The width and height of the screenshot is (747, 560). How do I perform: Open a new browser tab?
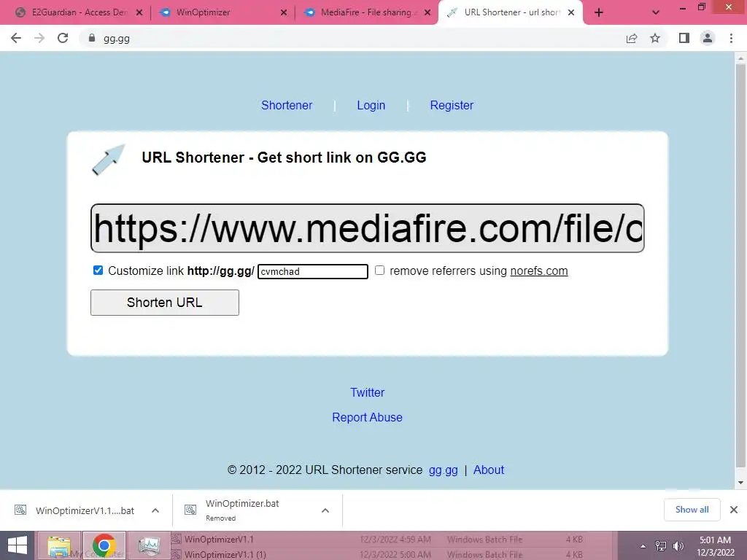click(x=599, y=12)
